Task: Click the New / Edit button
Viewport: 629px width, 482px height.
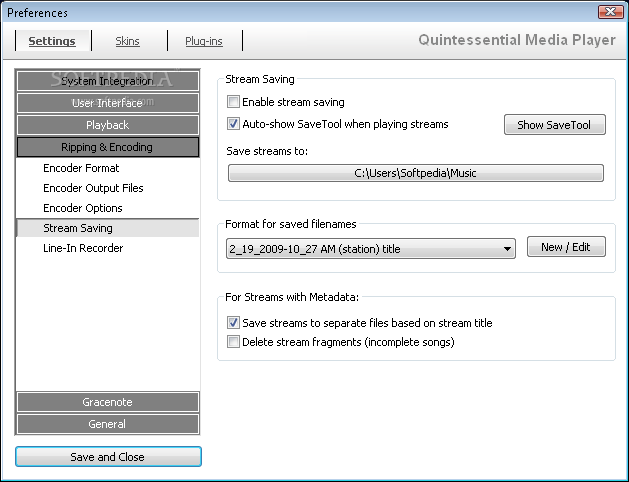Action: 566,247
